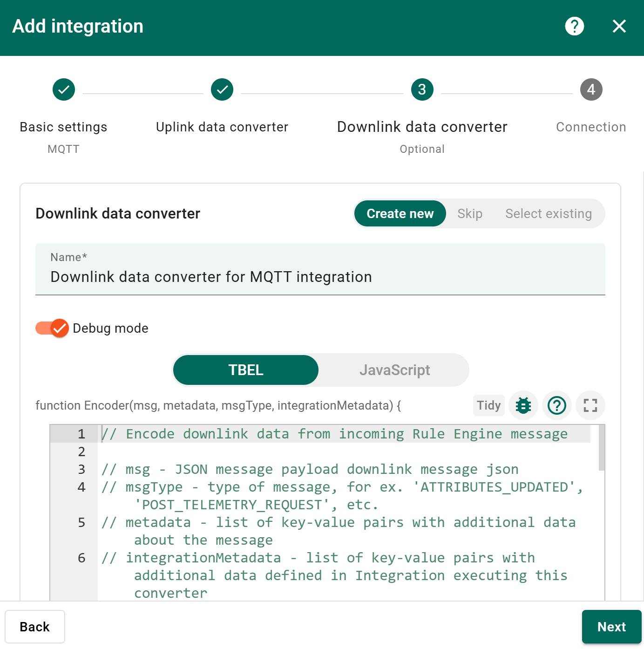Click the Basic settings step checkmark
Screen dimensions: 644x650
[x=64, y=89]
